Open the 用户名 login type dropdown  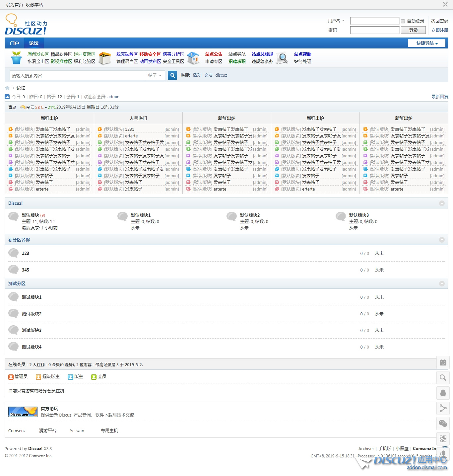336,21
